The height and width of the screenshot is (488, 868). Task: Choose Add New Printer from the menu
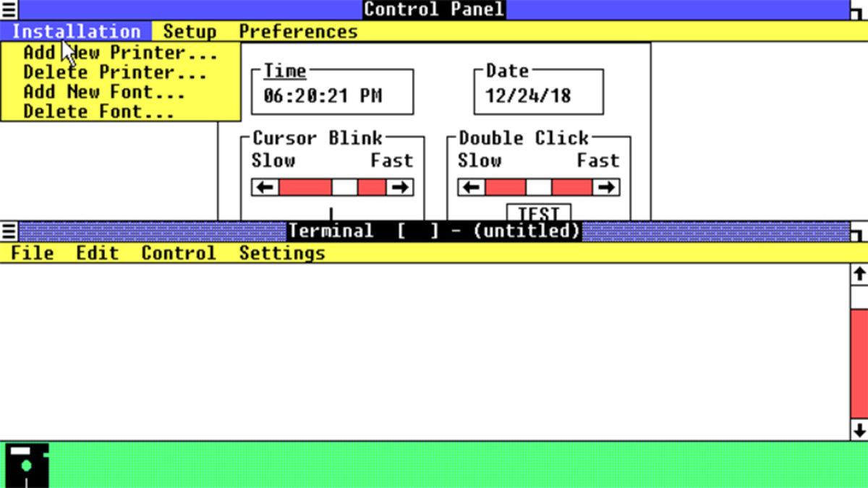click(x=119, y=53)
